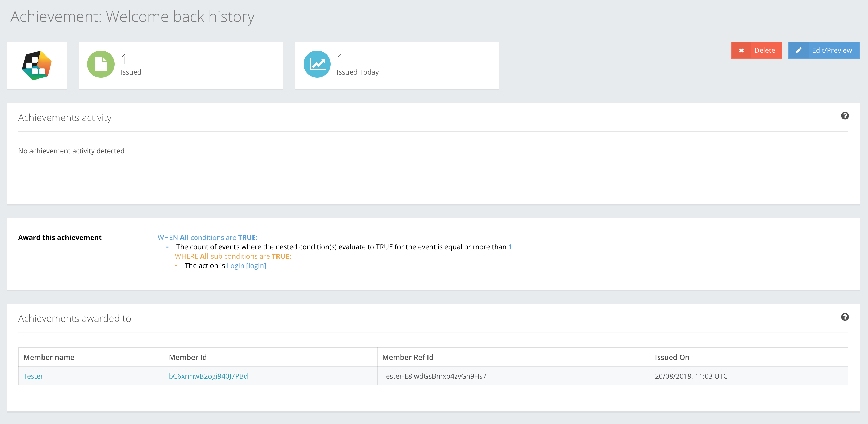The width and height of the screenshot is (868, 424).
Task: Click the Issued Today stat card text
Action: tap(358, 72)
